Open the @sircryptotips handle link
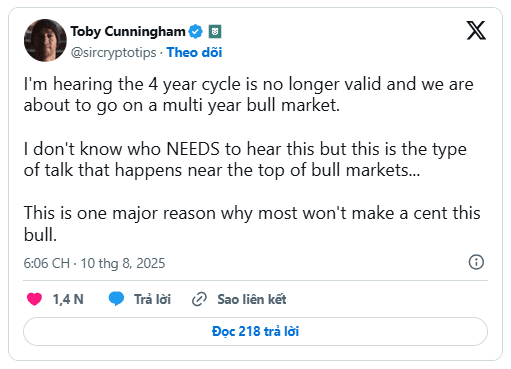The width and height of the screenshot is (511, 369). [x=113, y=52]
